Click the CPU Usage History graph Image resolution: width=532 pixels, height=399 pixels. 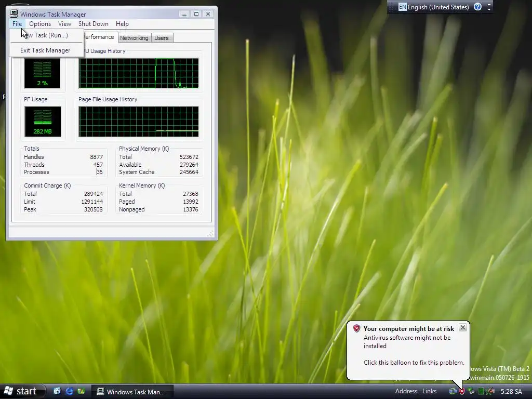139,73
